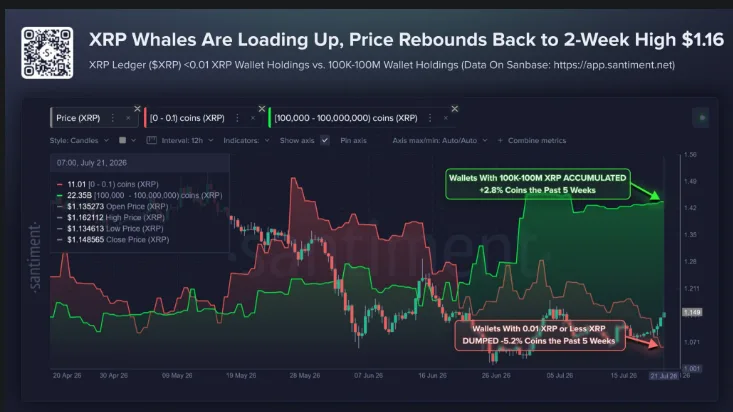Screen dimensions: 733x412
Task: Click the $1.162112 High Price (XRP) tooltip row
Action: 110,217
